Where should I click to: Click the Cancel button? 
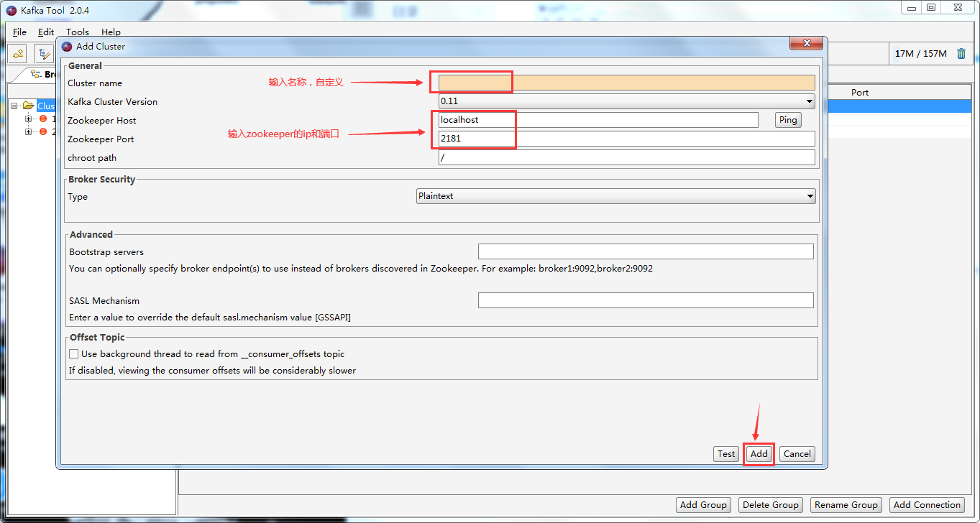pyautogui.click(x=797, y=453)
